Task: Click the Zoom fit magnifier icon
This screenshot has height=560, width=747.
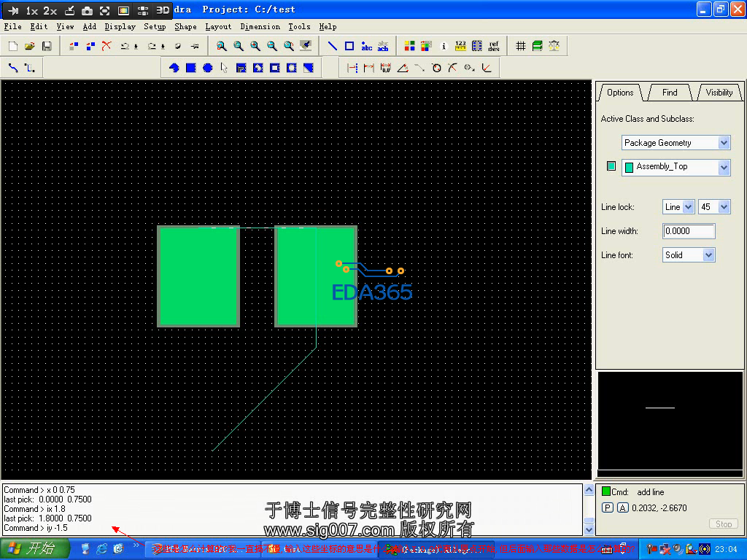Action: click(x=239, y=46)
